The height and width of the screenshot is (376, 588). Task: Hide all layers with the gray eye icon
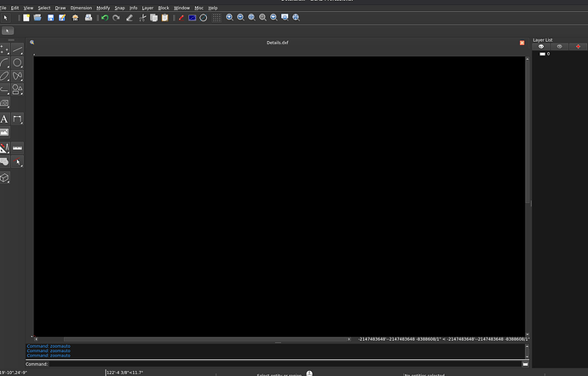click(x=560, y=47)
